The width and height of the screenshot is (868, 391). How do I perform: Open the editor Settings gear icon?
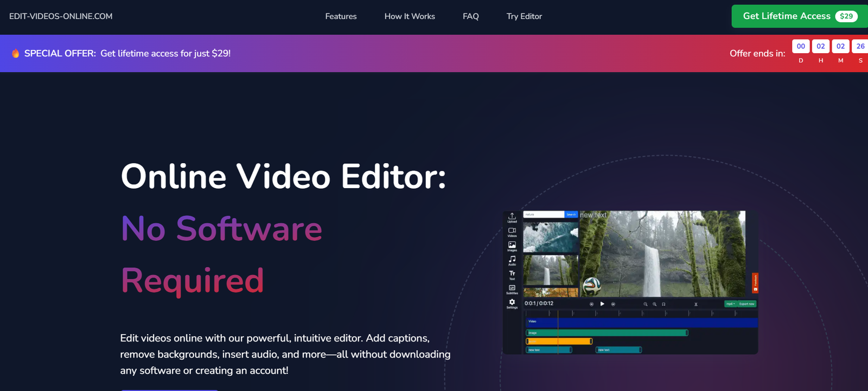coord(512,303)
